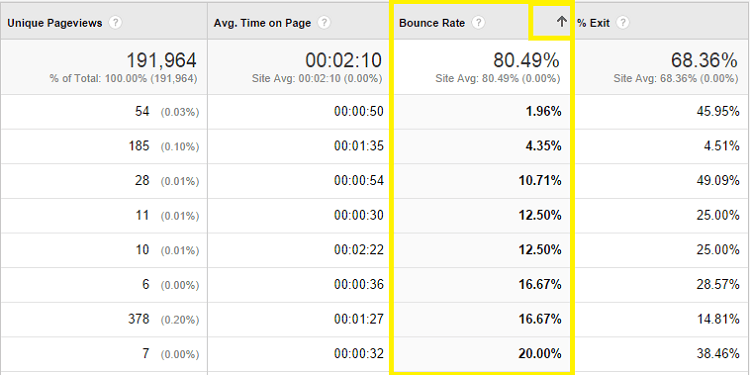Click the Bounce Rate column label

click(432, 23)
